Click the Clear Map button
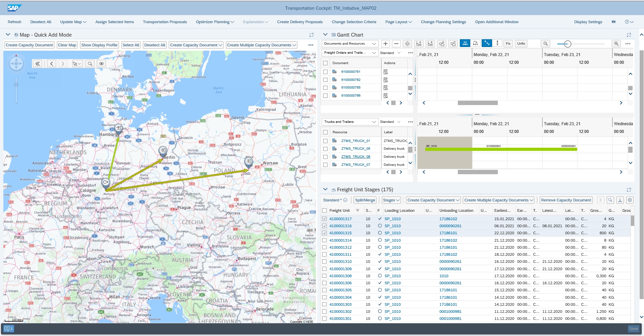 pyautogui.click(x=67, y=45)
